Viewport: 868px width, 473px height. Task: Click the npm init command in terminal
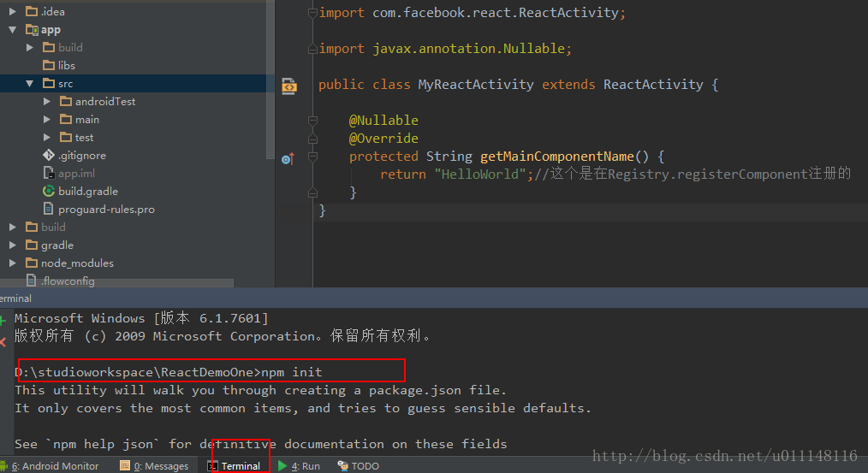291,372
